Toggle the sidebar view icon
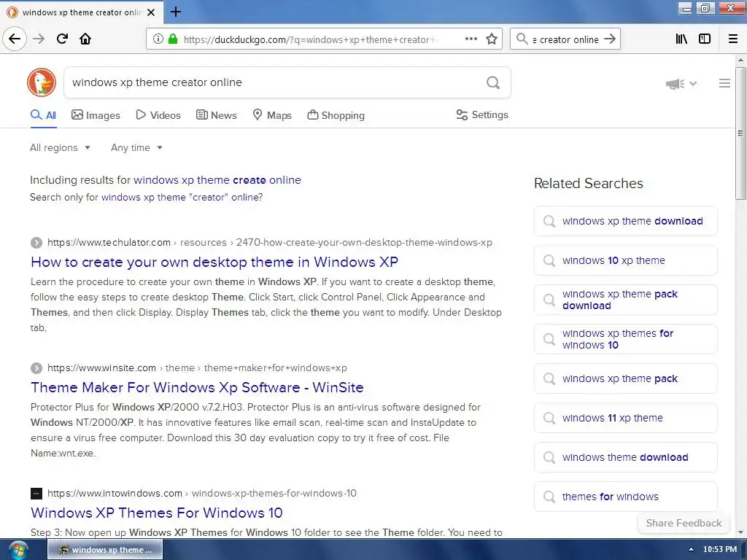This screenshot has width=747, height=560. pos(705,39)
